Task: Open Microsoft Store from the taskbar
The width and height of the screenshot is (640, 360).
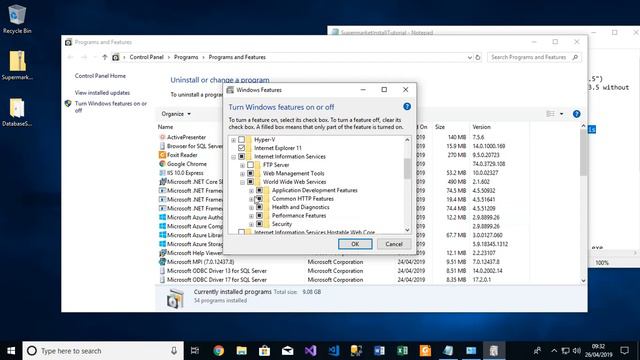Action: click(264, 351)
